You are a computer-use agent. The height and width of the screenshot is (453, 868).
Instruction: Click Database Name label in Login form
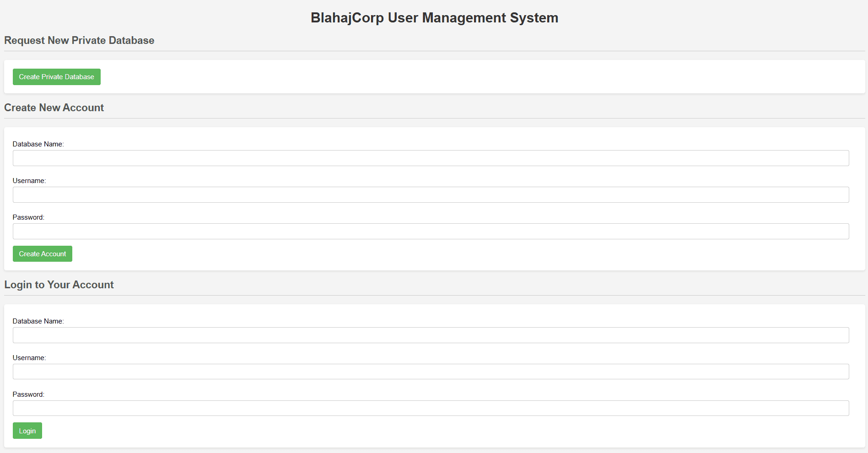(x=38, y=321)
